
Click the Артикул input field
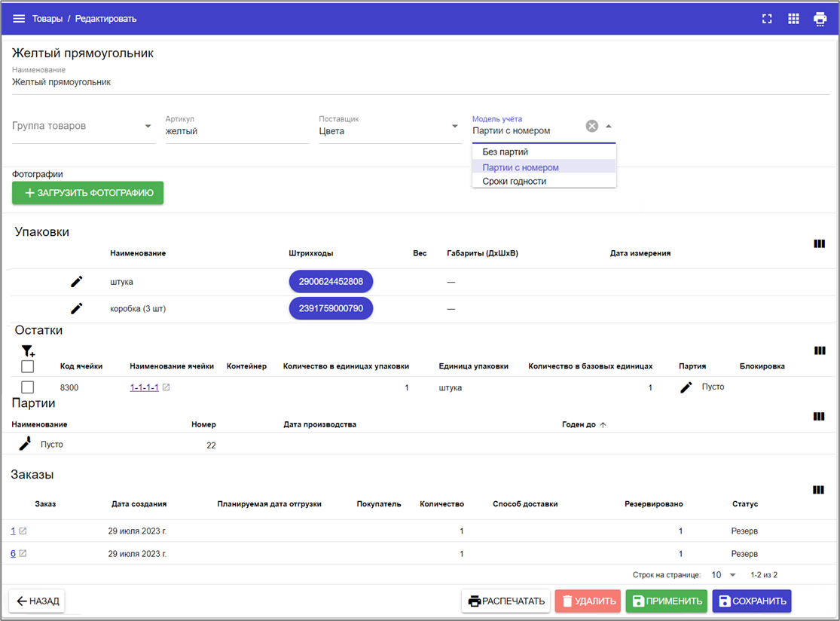(237, 131)
